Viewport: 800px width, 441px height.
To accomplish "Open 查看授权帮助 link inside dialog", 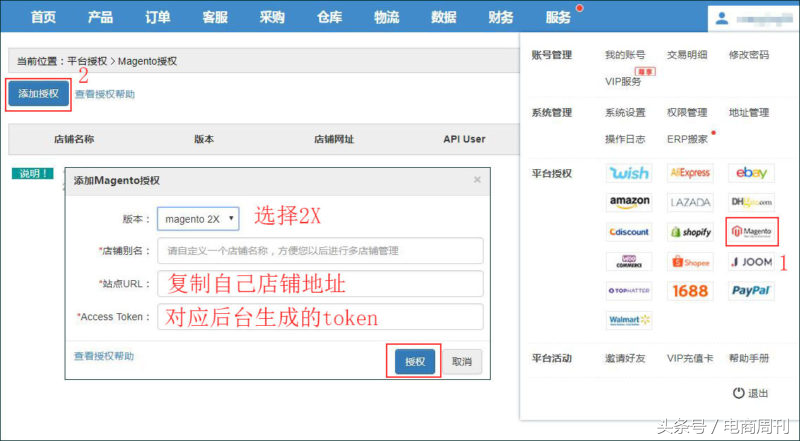I will point(104,356).
